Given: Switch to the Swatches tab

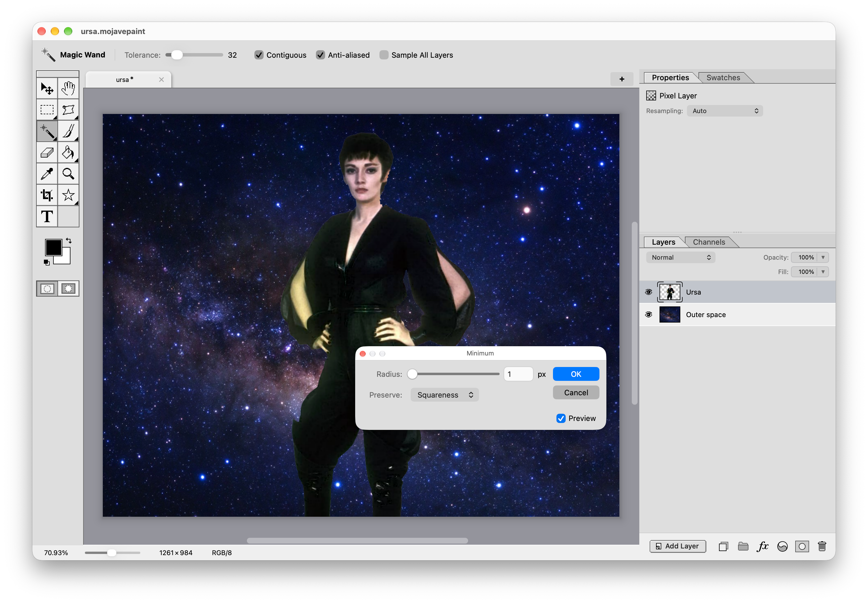Looking at the screenshot, I should coord(723,77).
